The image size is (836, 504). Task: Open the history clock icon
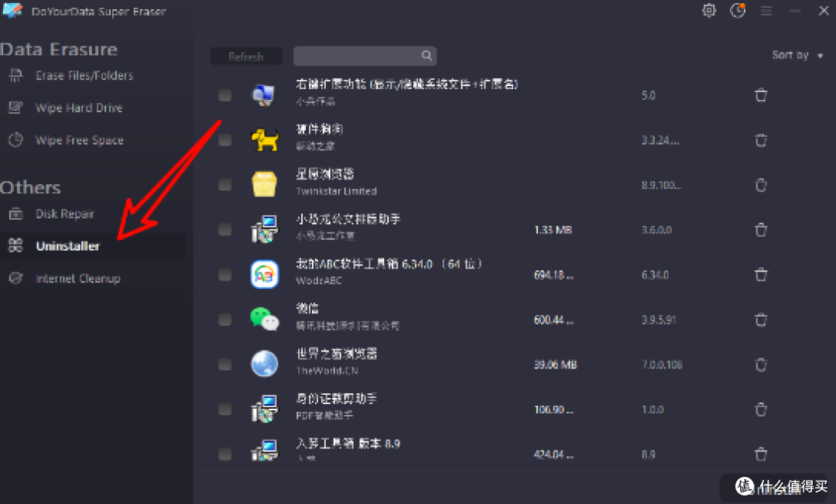[x=738, y=11]
